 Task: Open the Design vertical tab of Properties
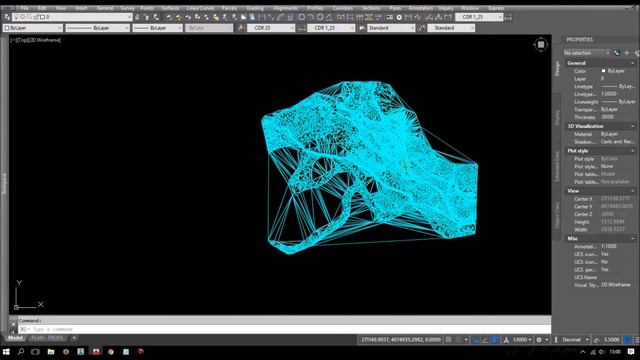coord(557,69)
